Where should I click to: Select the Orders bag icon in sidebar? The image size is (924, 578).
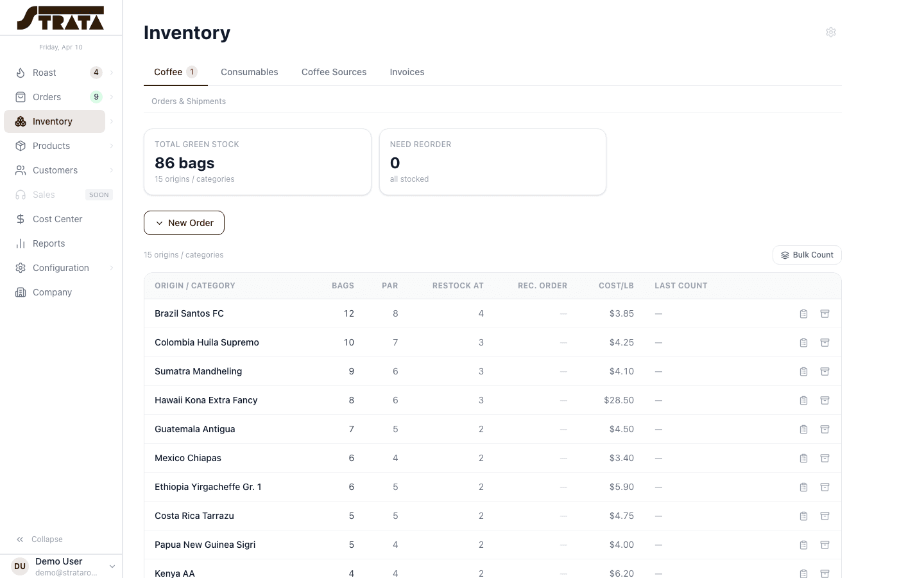[21, 97]
